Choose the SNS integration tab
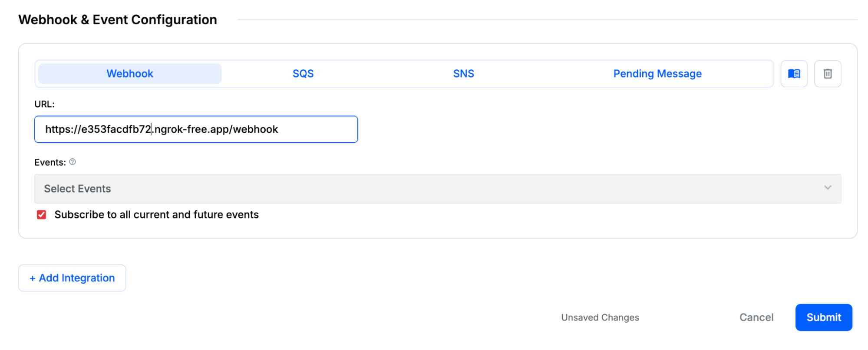 [x=463, y=74]
